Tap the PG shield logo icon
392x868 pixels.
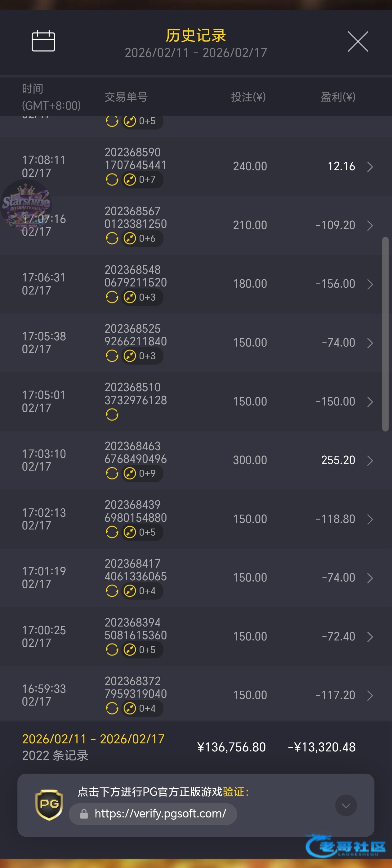pyautogui.click(x=49, y=805)
